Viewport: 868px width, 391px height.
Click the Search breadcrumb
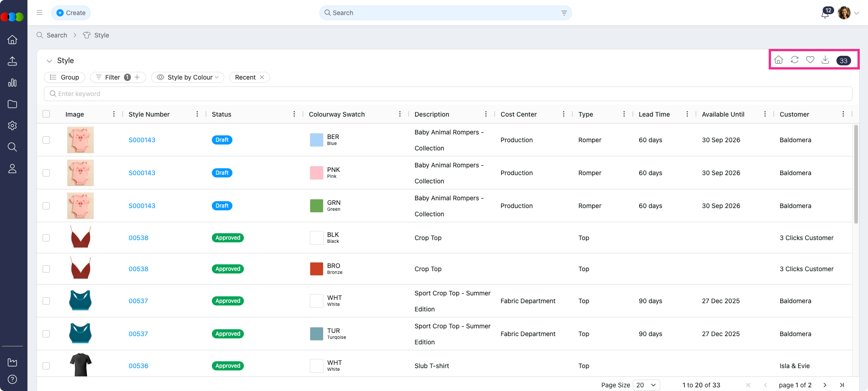[x=52, y=35]
